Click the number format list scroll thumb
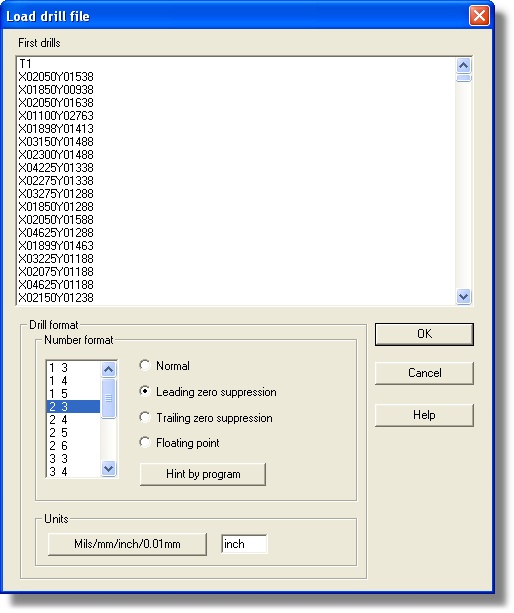 109,398
